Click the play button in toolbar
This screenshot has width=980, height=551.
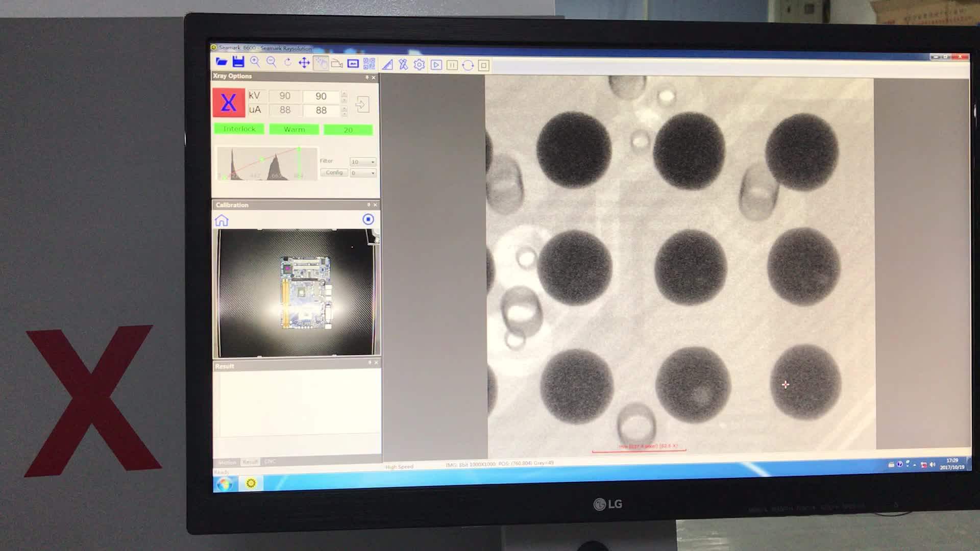click(x=436, y=65)
